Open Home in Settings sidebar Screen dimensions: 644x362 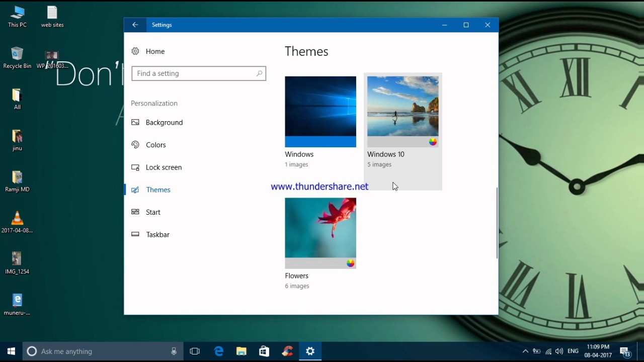click(155, 51)
